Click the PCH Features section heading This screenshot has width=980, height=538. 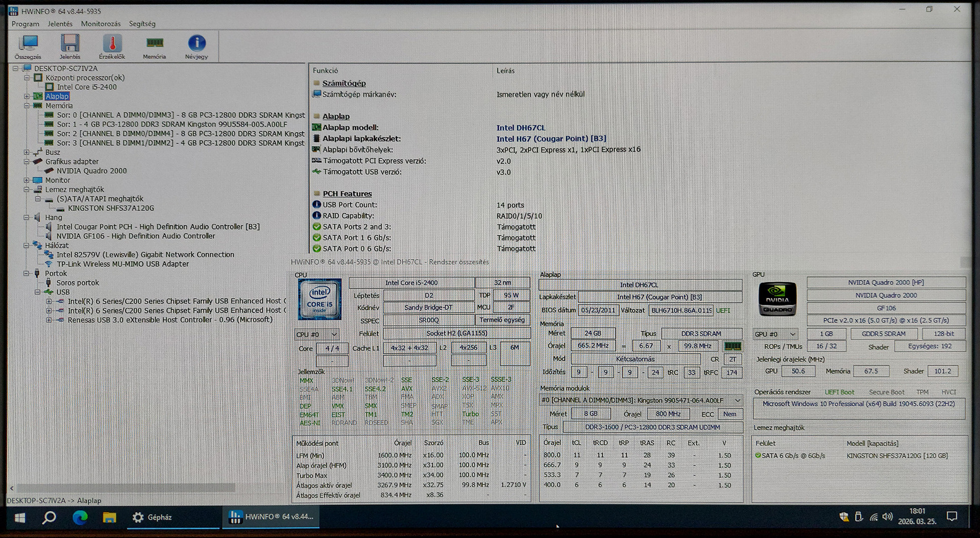347,194
